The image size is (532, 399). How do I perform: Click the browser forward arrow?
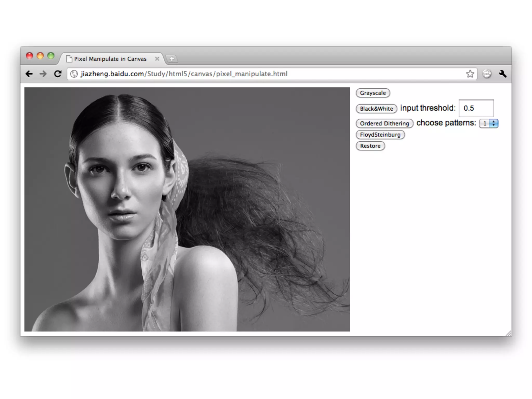(43, 74)
